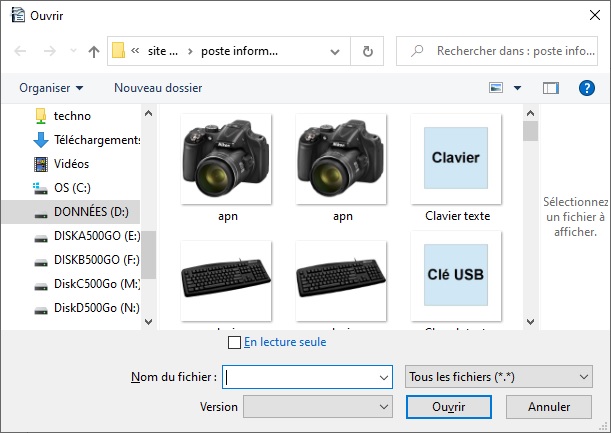The height and width of the screenshot is (433, 611).
Task: Click the Back navigation arrow
Action: [x=21, y=51]
